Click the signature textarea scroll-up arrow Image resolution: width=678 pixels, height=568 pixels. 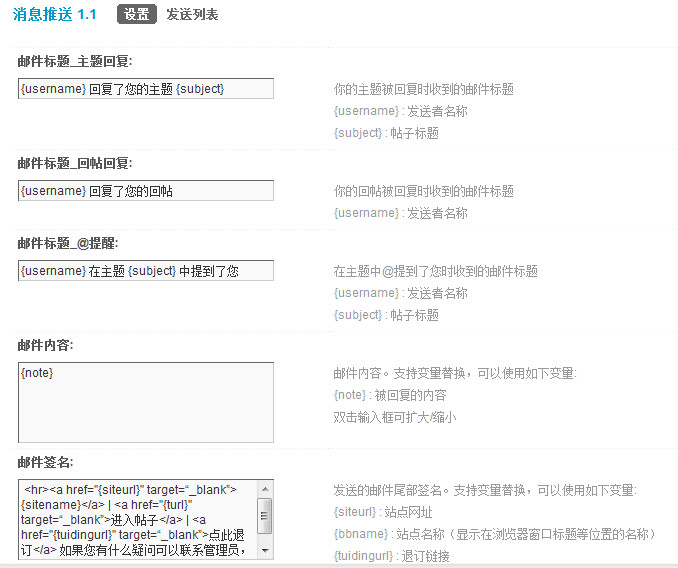(265, 489)
